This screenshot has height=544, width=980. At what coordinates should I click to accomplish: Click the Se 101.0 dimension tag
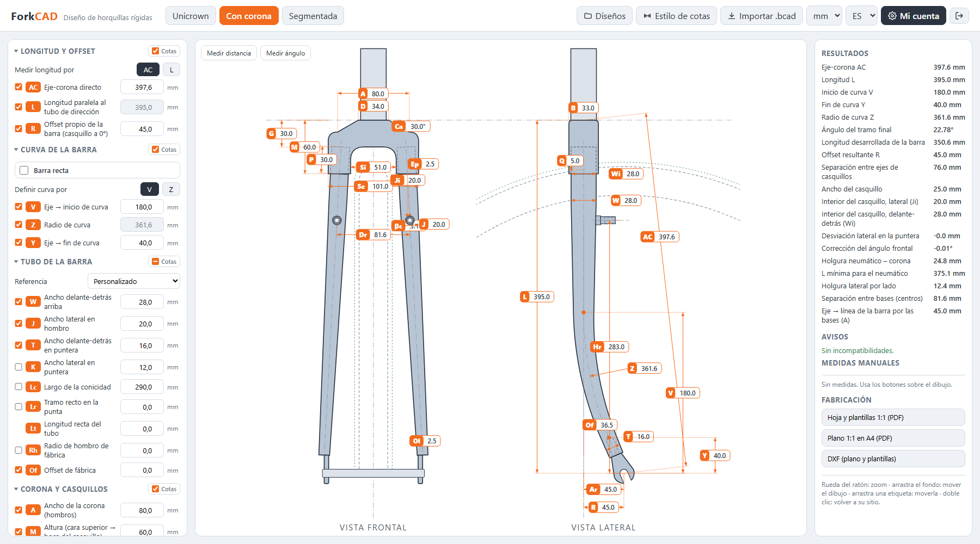click(373, 186)
